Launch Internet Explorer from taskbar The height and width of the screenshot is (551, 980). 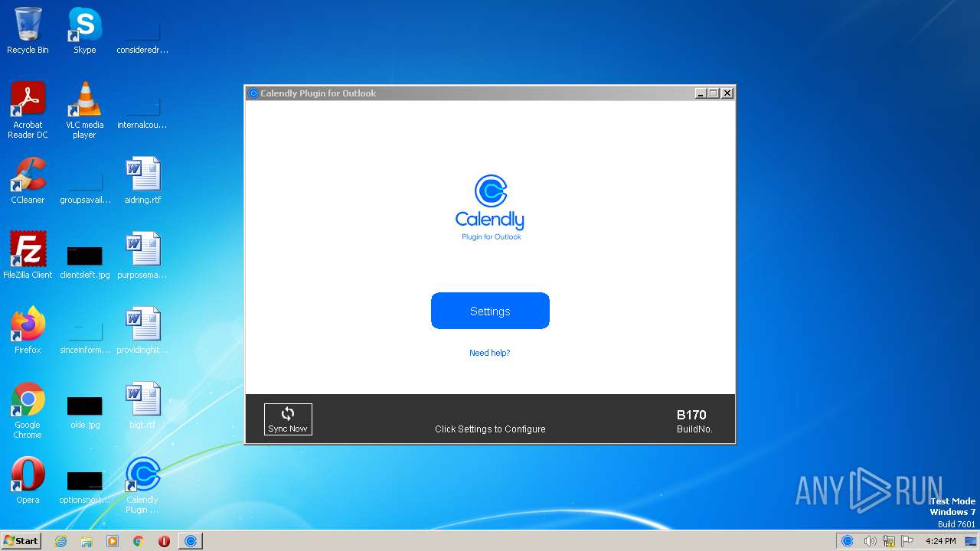[x=60, y=541]
